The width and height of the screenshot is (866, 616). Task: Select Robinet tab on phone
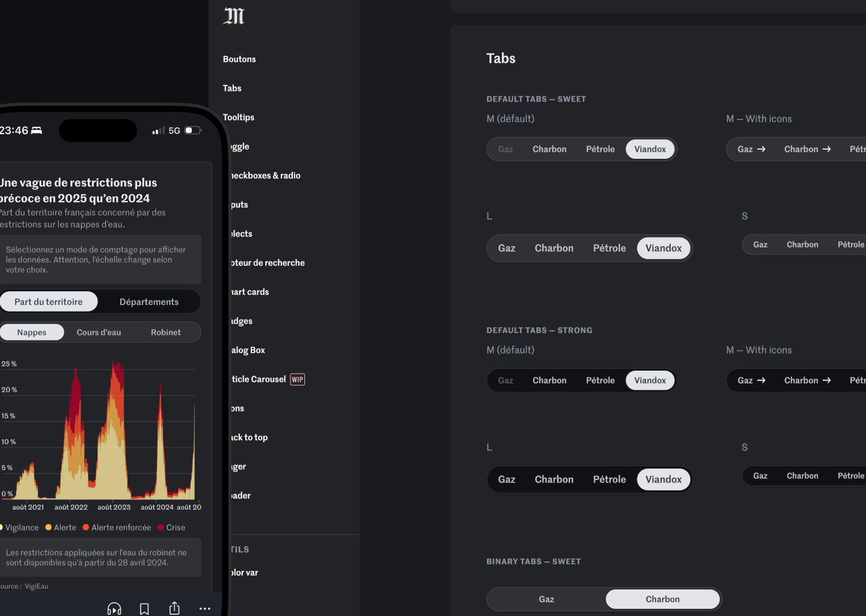coord(166,333)
